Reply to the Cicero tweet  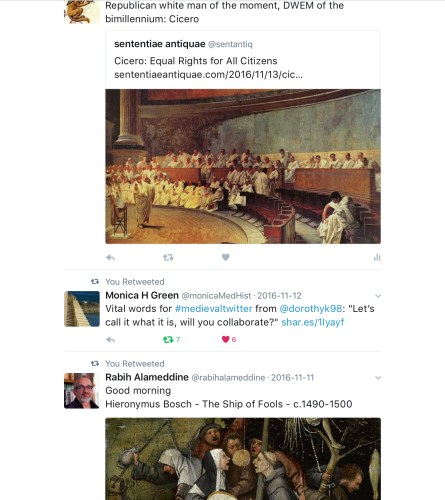pos(110,257)
